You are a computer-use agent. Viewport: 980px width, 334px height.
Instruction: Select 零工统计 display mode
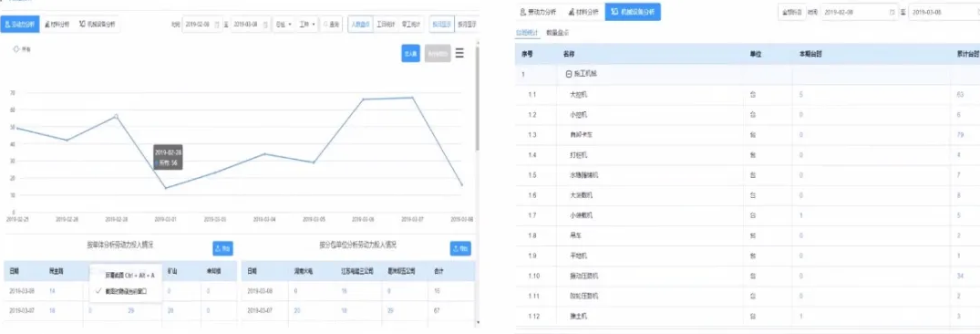[411, 25]
